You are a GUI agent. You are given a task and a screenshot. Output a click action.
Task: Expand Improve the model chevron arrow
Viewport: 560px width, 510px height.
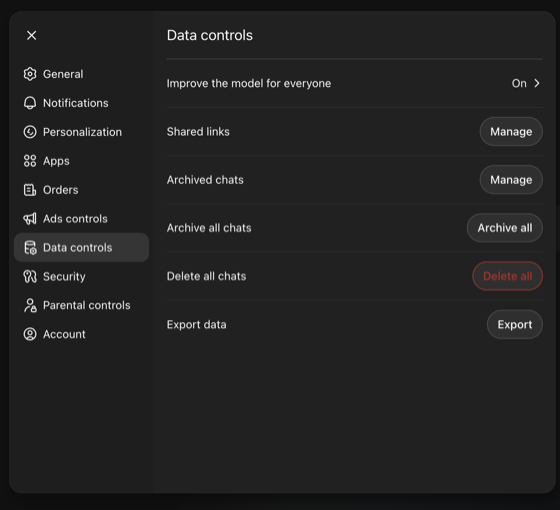[x=537, y=83]
